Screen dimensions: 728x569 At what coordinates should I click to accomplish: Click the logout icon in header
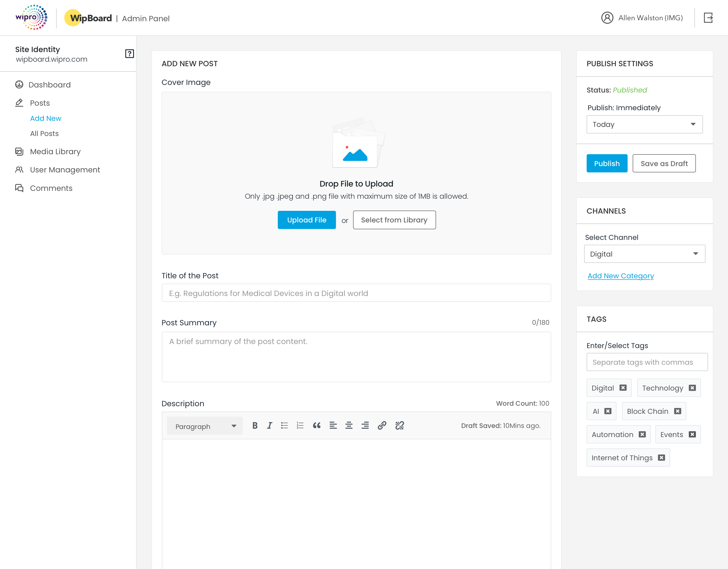(x=708, y=18)
